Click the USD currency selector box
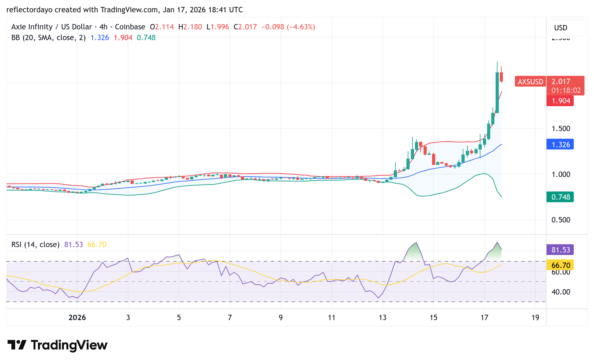 [x=566, y=28]
